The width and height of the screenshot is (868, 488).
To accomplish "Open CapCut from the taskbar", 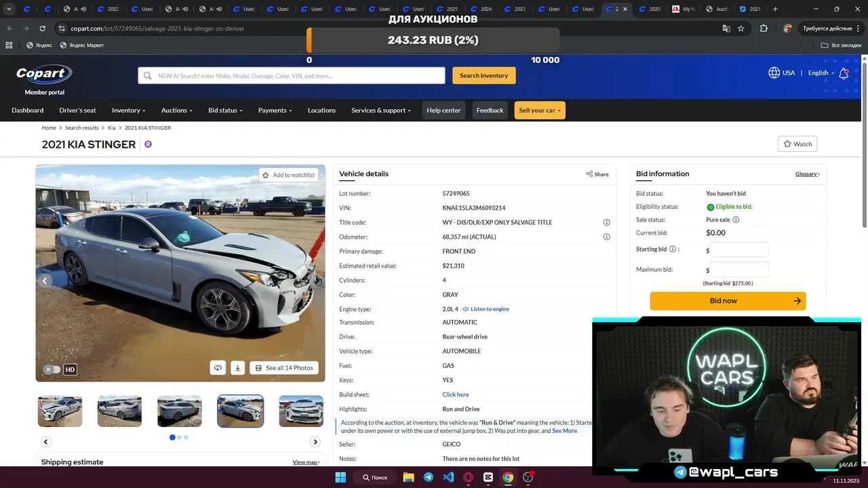I will 488,477.
